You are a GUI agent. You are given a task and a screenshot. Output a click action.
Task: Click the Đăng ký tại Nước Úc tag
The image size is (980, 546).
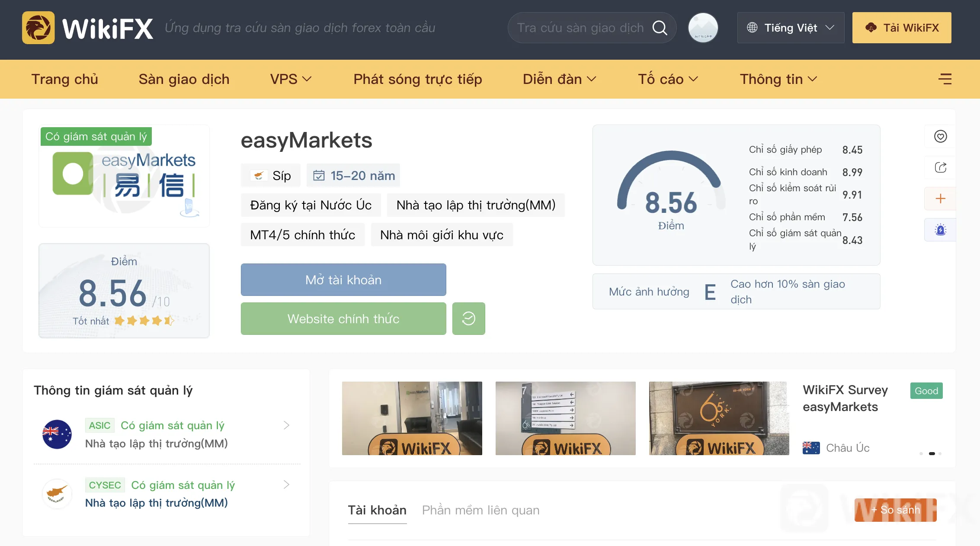pos(311,205)
